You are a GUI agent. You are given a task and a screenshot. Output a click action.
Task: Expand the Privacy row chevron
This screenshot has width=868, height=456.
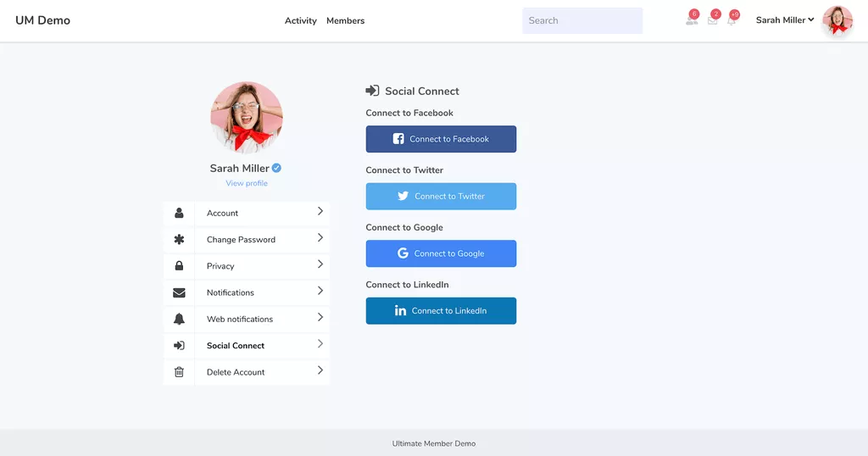coord(320,264)
